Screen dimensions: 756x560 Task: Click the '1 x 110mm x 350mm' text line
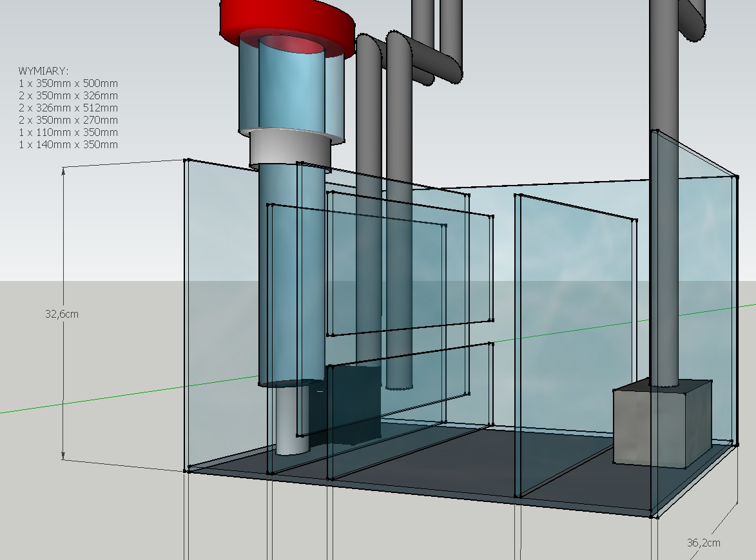pyautogui.click(x=68, y=132)
